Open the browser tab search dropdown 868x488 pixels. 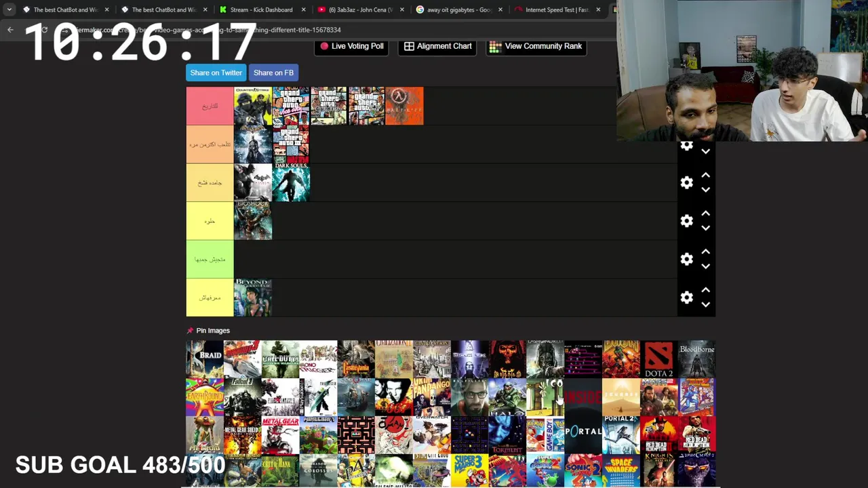pyautogui.click(x=9, y=9)
